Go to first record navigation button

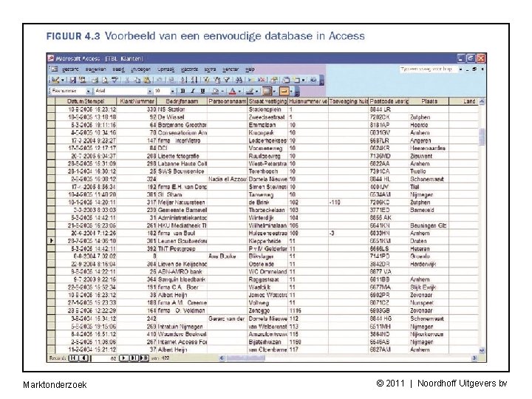[73, 358]
